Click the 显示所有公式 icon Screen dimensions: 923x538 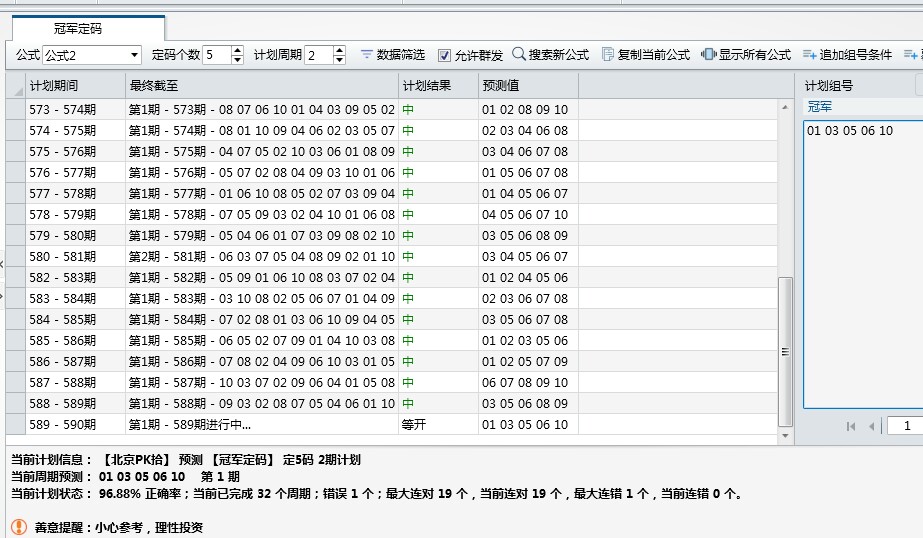(x=708, y=55)
